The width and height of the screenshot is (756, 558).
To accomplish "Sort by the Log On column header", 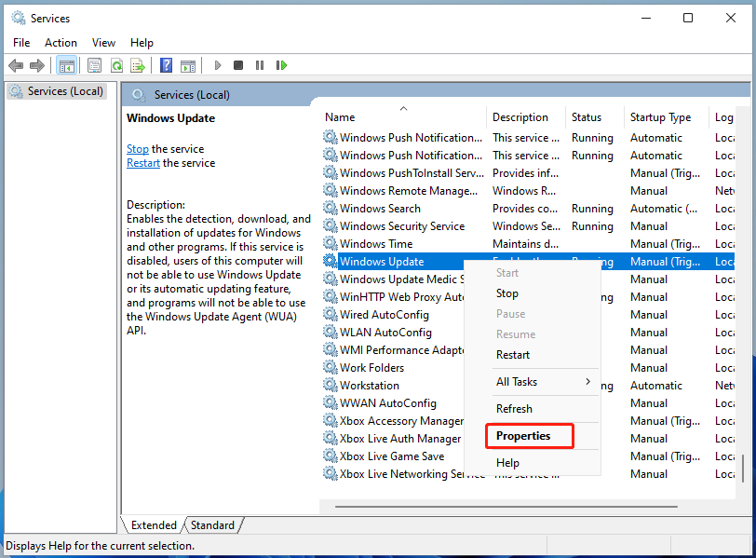I will 722,117.
